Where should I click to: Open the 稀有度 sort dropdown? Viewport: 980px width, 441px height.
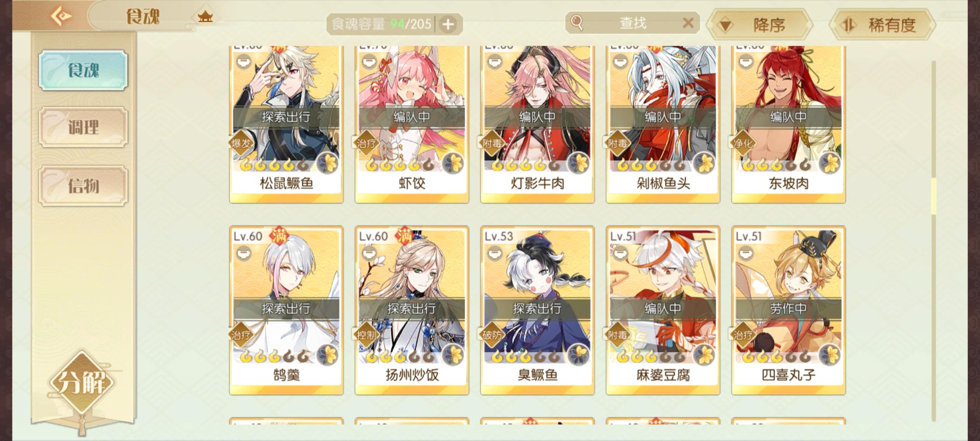pyautogui.click(x=882, y=24)
